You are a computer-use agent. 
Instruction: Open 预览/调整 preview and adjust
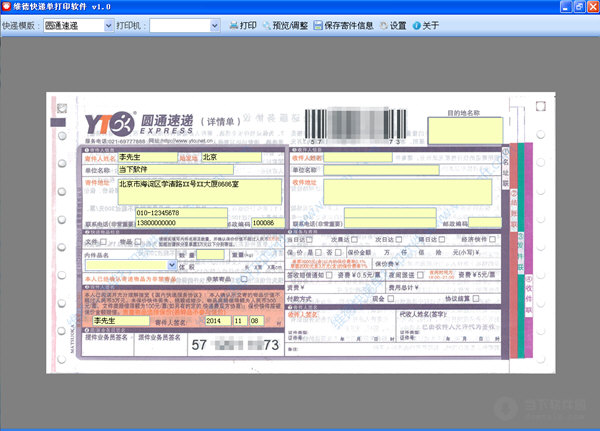[285, 26]
